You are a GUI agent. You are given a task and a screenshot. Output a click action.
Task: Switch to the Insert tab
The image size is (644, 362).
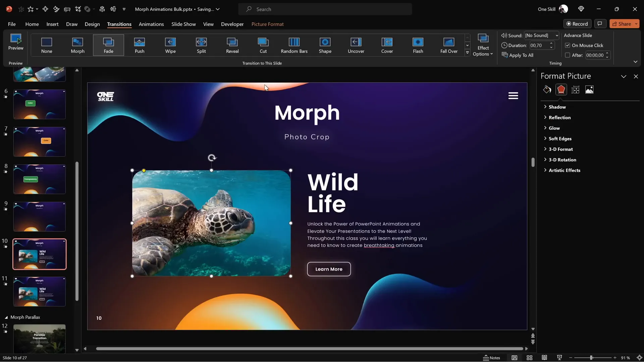click(x=52, y=24)
